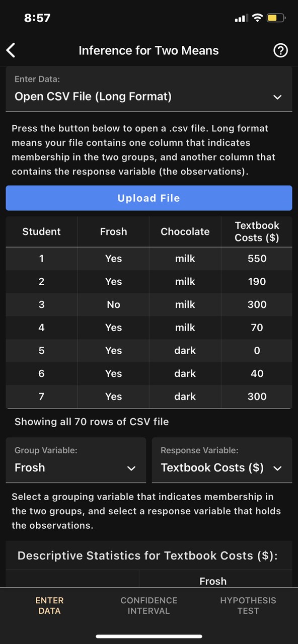Open help via the question mark icon
The image size is (298, 644).
[x=280, y=50]
